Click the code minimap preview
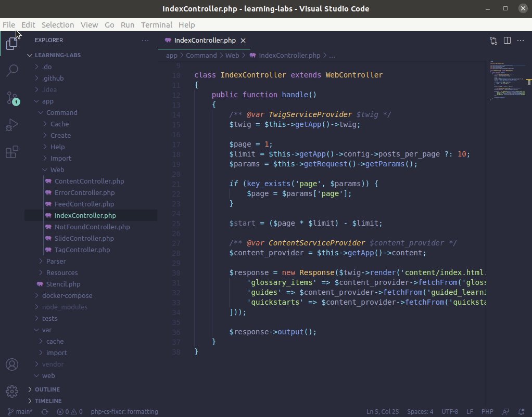Image resolution: width=532 pixels, height=417 pixels. coord(507,81)
